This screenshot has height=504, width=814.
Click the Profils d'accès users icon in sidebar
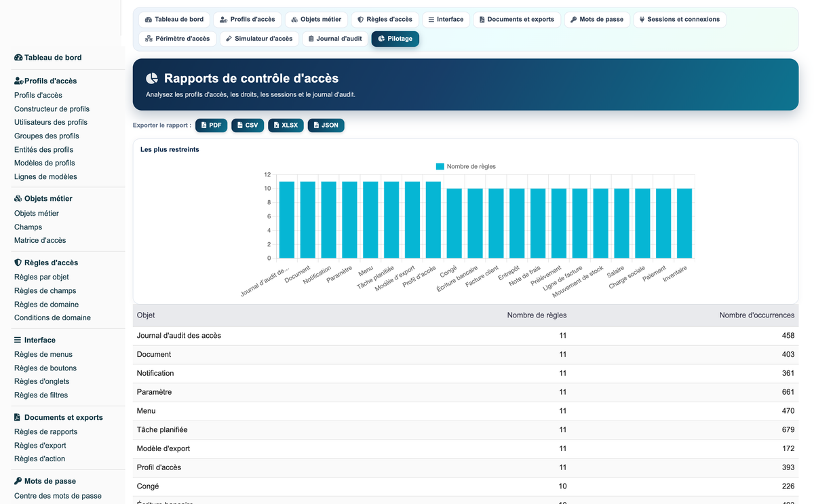(19, 81)
